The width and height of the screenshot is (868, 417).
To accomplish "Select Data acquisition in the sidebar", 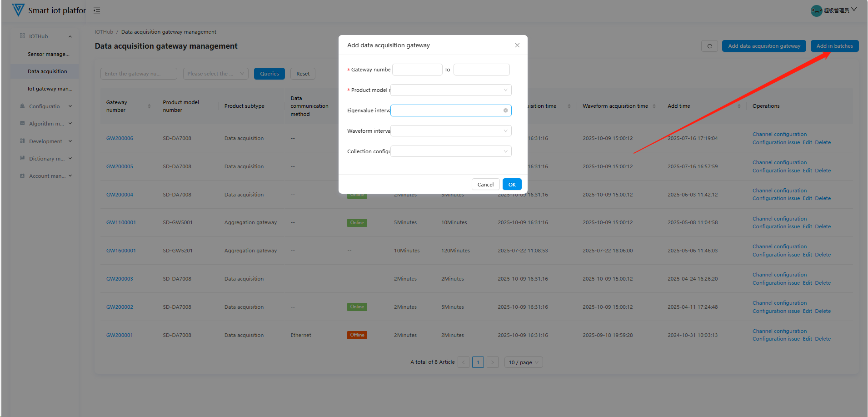I will tap(45, 71).
